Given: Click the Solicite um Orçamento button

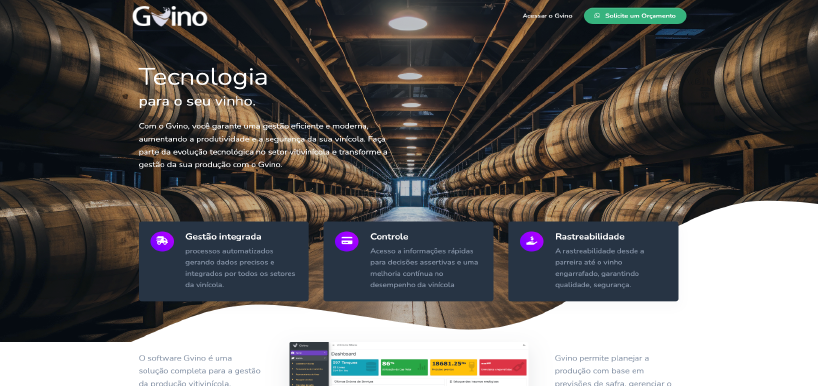Looking at the screenshot, I should pyautogui.click(x=635, y=16).
